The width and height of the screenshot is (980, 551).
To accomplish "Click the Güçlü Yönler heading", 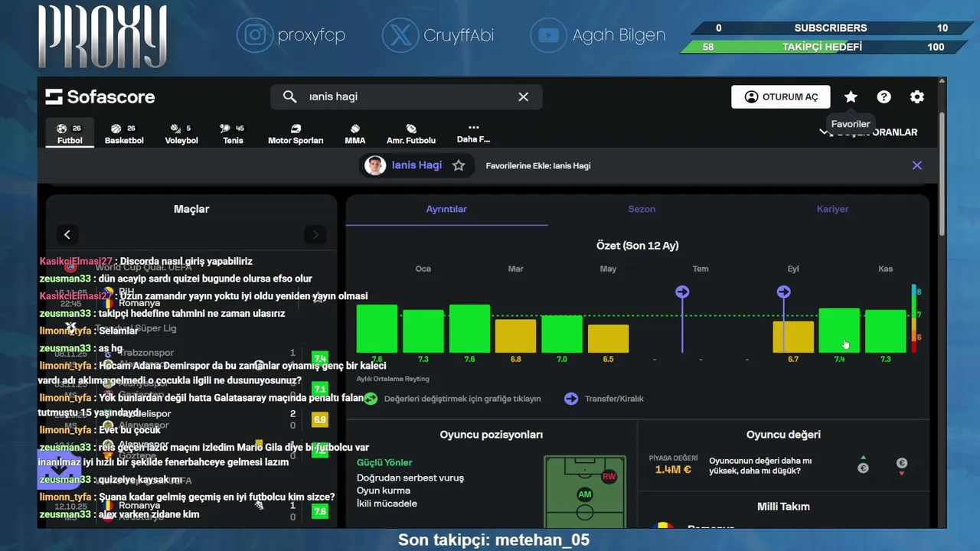I will pos(384,462).
